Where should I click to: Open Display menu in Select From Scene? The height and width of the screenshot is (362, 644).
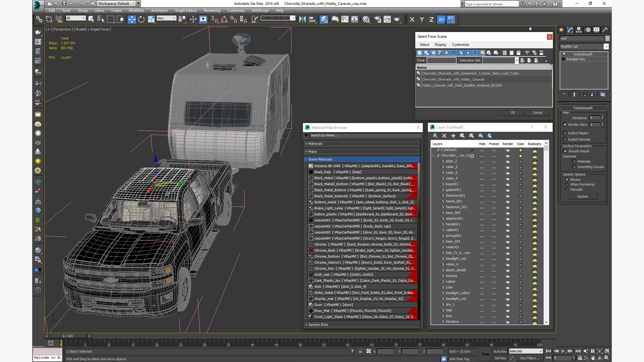[x=440, y=45]
